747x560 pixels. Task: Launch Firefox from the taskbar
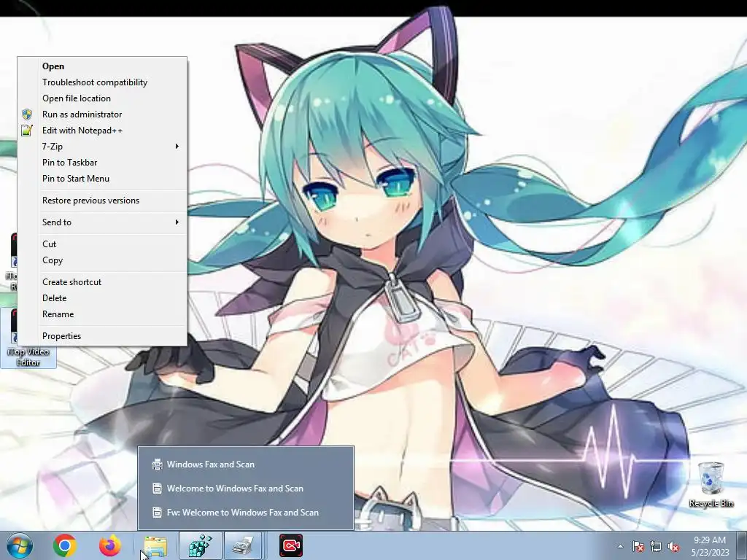pyautogui.click(x=110, y=545)
